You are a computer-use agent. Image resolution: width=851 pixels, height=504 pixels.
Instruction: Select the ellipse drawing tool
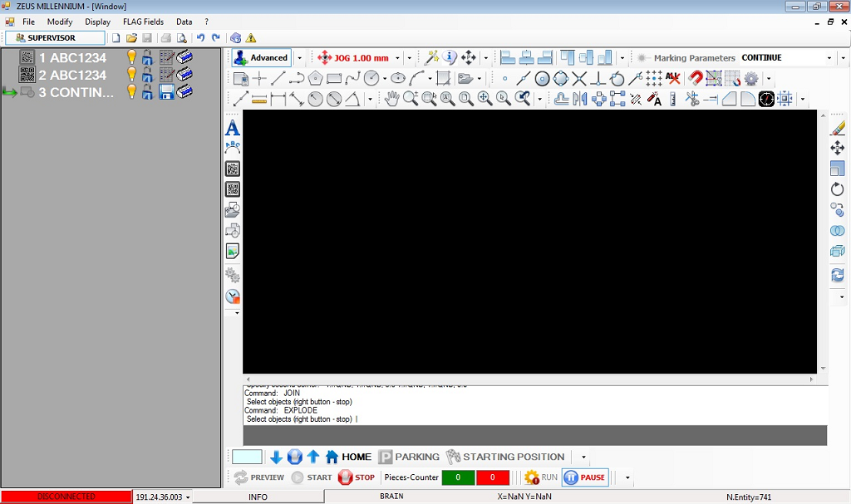point(398,79)
